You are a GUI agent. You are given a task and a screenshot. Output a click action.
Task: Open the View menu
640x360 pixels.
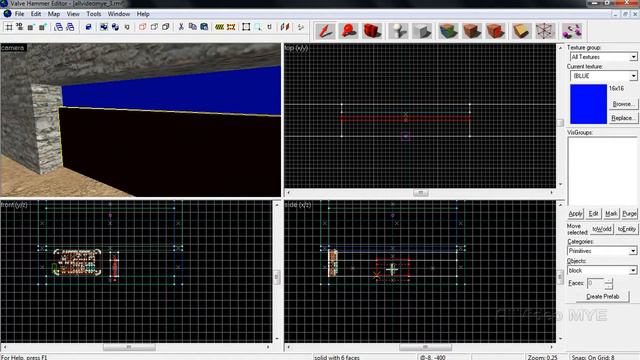73,14
